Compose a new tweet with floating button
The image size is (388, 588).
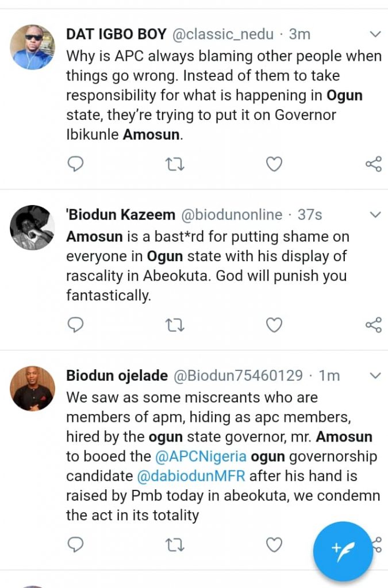click(x=343, y=551)
